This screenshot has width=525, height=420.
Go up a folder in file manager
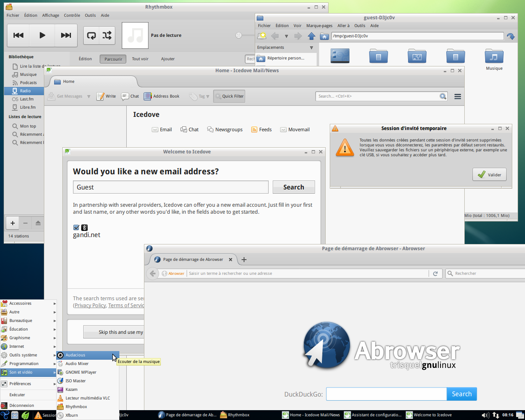(x=311, y=36)
